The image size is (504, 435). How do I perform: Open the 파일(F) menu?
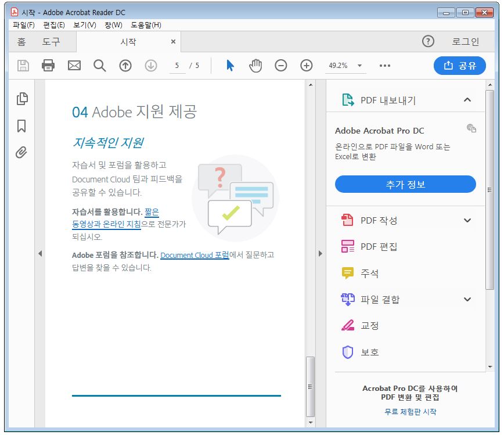24,25
